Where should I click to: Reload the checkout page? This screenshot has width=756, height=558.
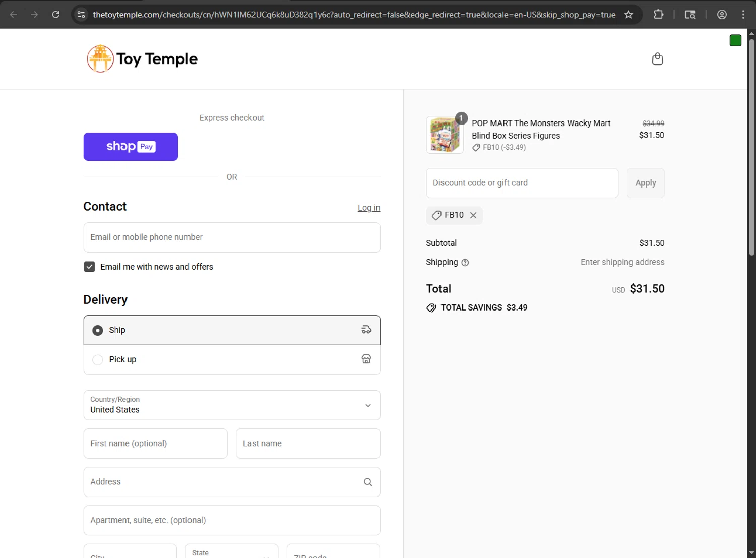(x=56, y=14)
